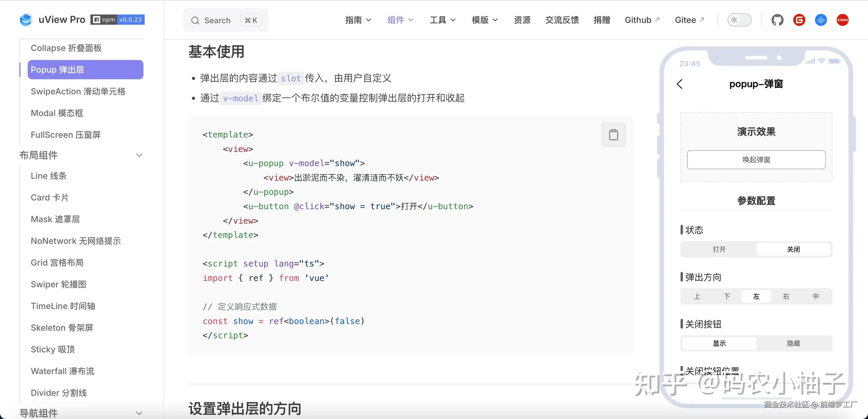Select 中 as the popup direction
The image size is (868, 419).
click(x=816, y=296)
